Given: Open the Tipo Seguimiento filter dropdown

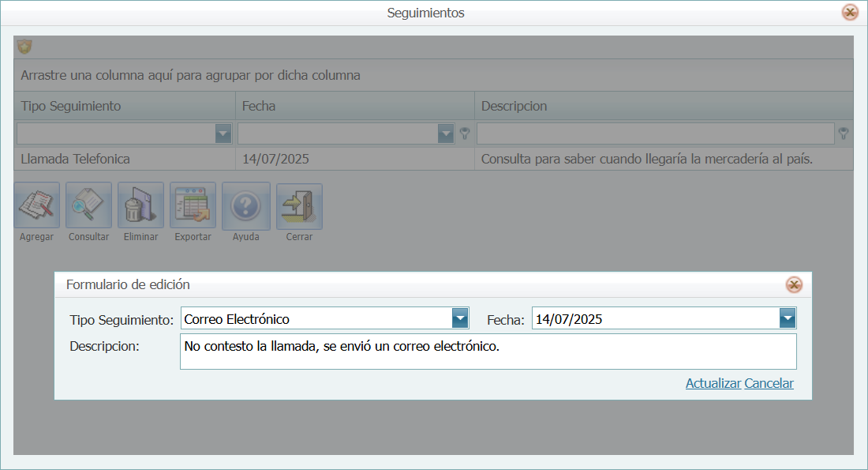Looking at the screenshot, I should 223,133.
